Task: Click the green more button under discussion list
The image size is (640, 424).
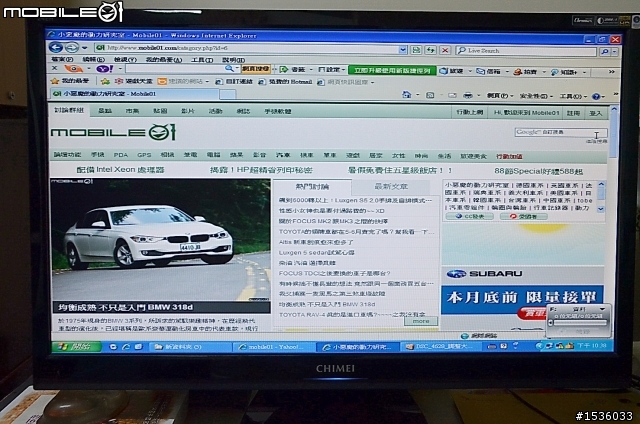Action: click(x=421, y=322)
